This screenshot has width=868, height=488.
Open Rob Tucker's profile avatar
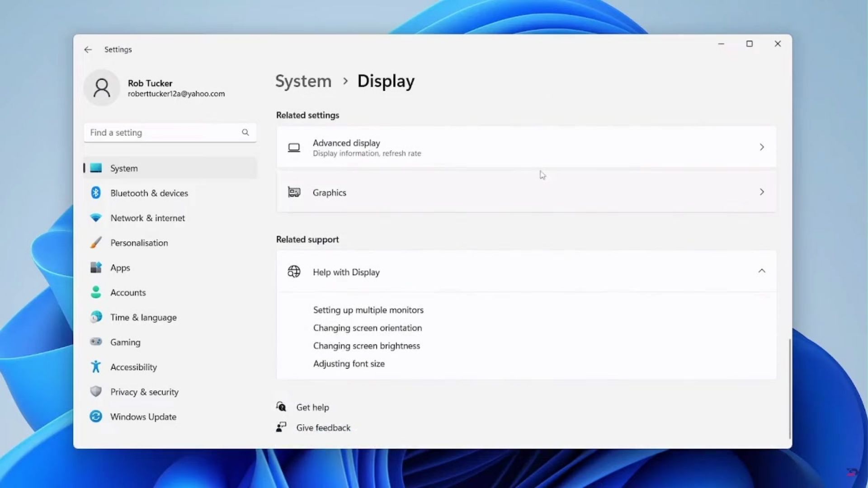point(102,88)
